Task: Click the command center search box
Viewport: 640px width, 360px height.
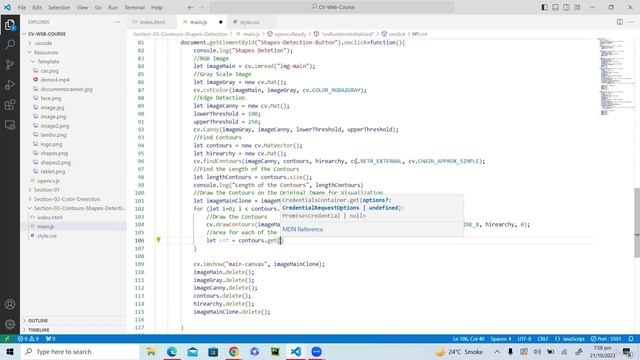Action: click(x=332, y=7)
